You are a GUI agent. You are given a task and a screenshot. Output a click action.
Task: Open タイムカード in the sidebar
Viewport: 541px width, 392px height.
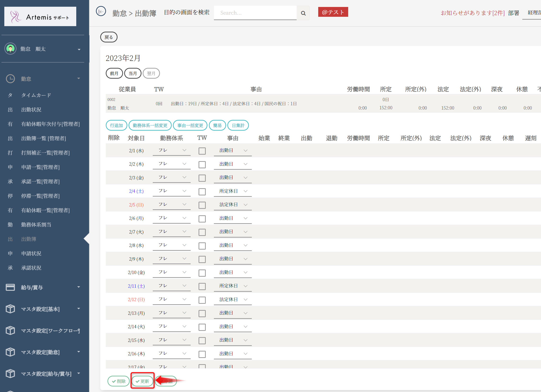[36, 95]
